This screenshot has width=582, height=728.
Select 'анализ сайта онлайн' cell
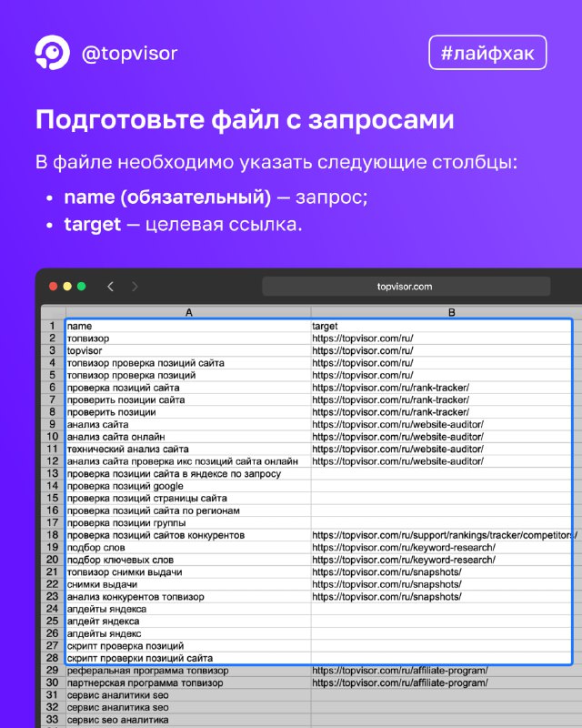188,437
